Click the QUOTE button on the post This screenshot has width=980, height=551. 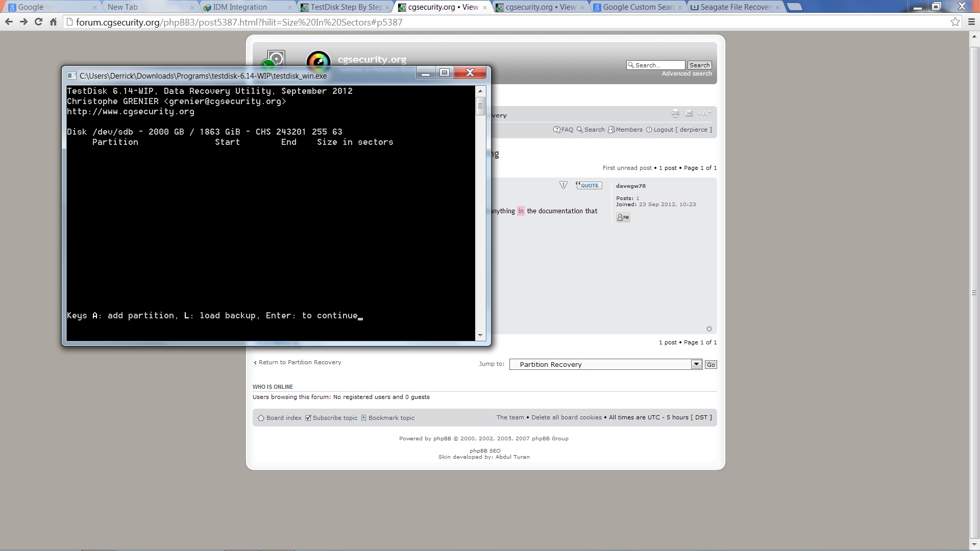tap(589, 185)
